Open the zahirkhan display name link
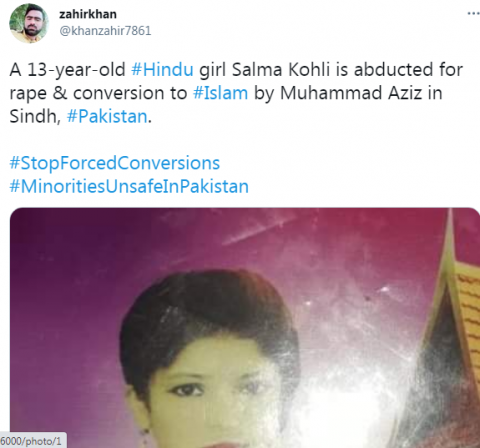Viewport: 480px width, 448px height. [x=88, y=14]
